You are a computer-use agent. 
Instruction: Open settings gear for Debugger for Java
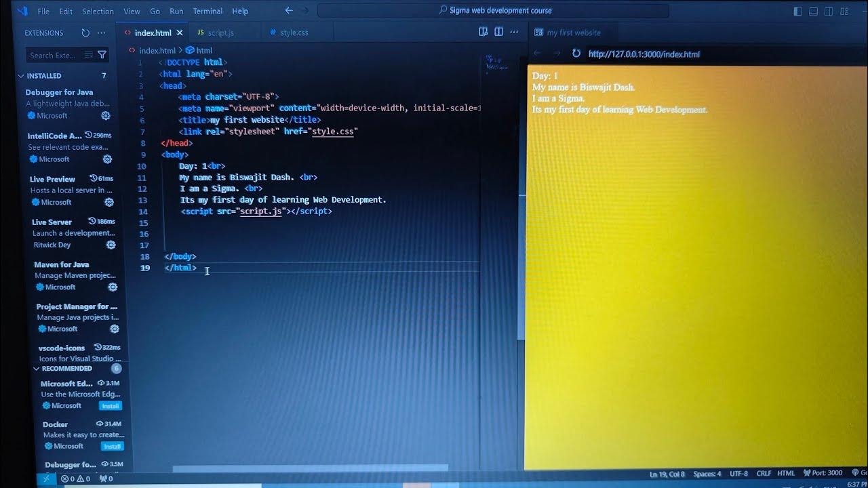click(106, 116)
